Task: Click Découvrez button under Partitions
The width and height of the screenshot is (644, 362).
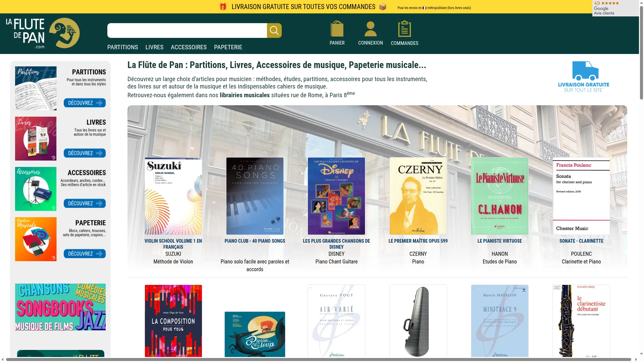Action: [x=85, y=103]
